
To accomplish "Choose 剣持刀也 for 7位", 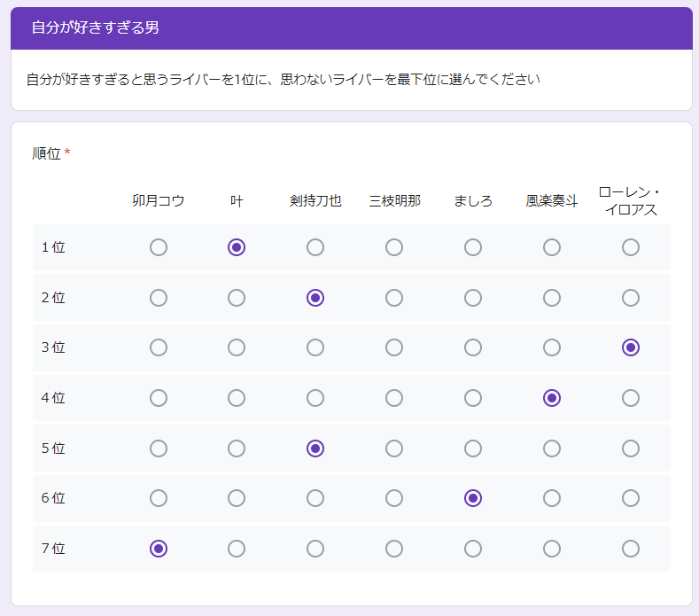I will pyautogui.click(x=315, y=549).
